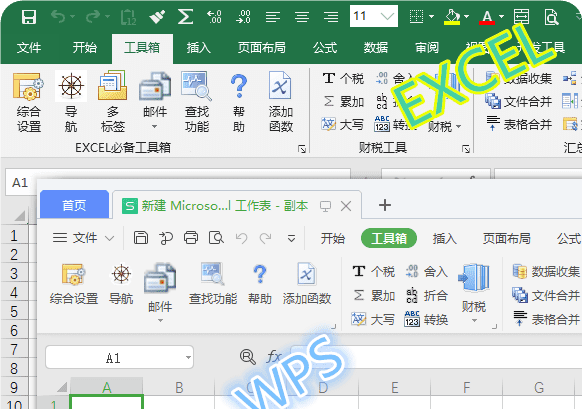
Task: Click 大写 button in Excel ribbon
Action: 343,124
